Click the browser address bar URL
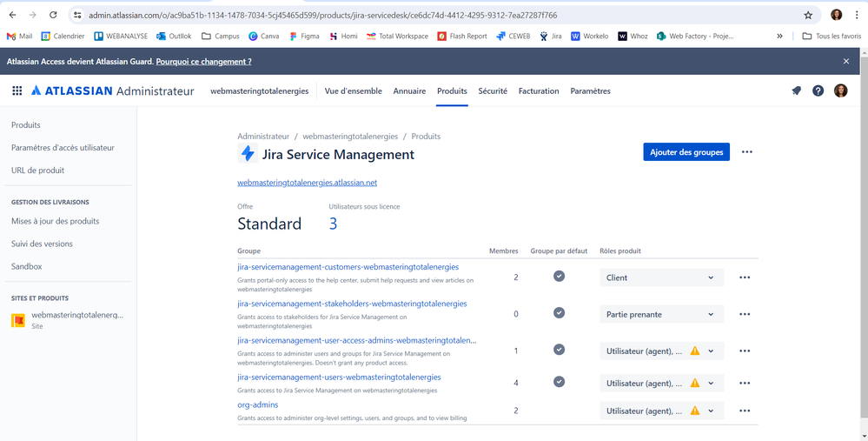 [x=322, y=15]
